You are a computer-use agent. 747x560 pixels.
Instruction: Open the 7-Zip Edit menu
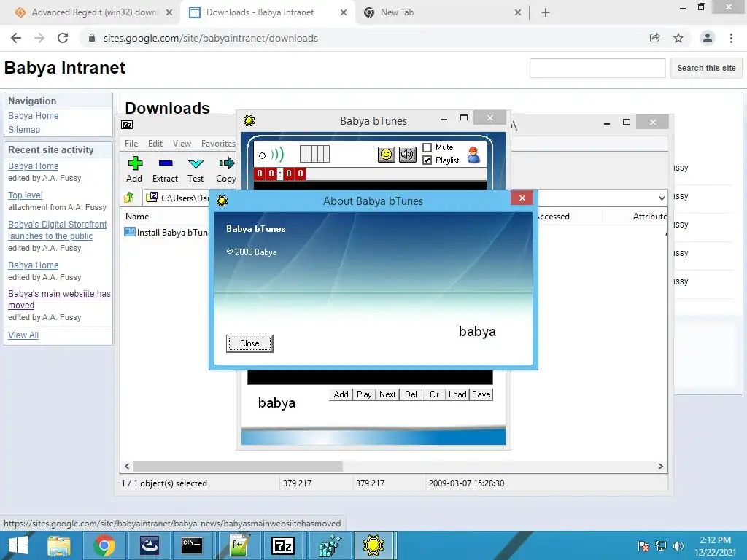click(x=155, y=144)
